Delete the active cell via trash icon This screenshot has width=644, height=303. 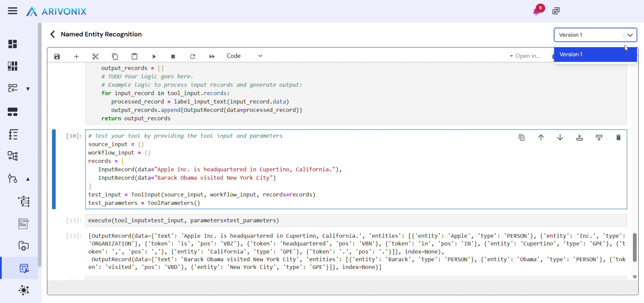[x=618, y=137]
